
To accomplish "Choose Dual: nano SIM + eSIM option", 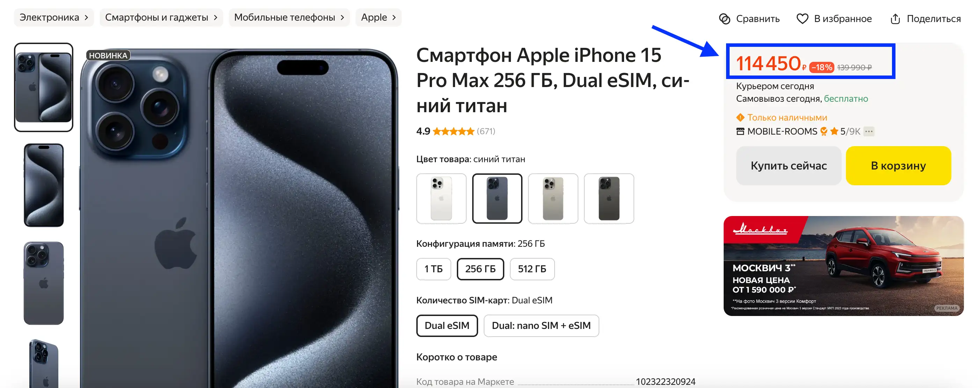I will tap(541, 325).
